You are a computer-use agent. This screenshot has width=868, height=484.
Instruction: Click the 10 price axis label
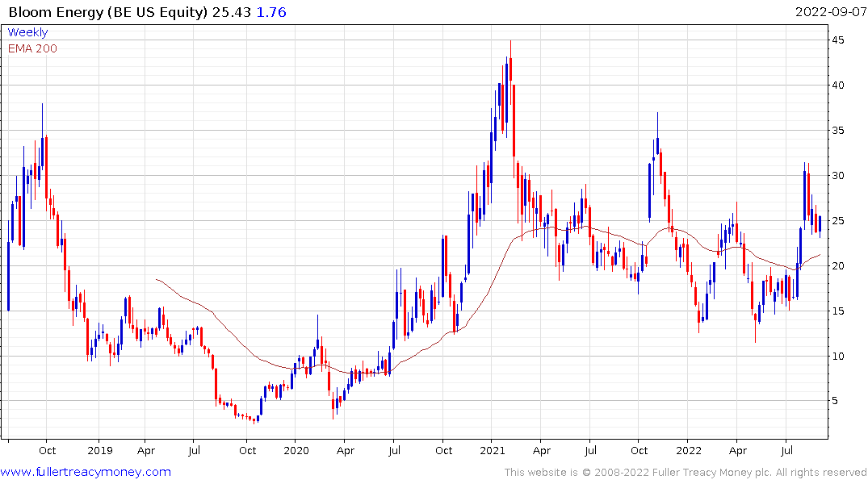click(837, 356)
